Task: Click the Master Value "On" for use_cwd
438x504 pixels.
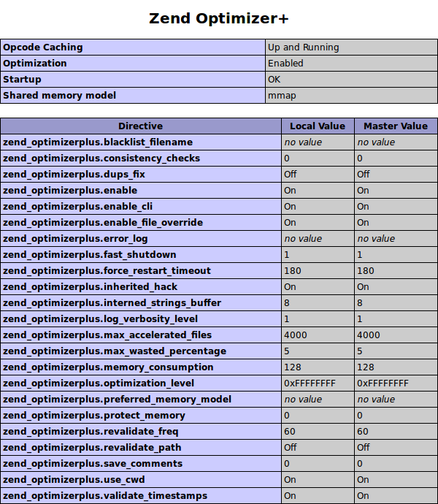Action: [363, 480]
